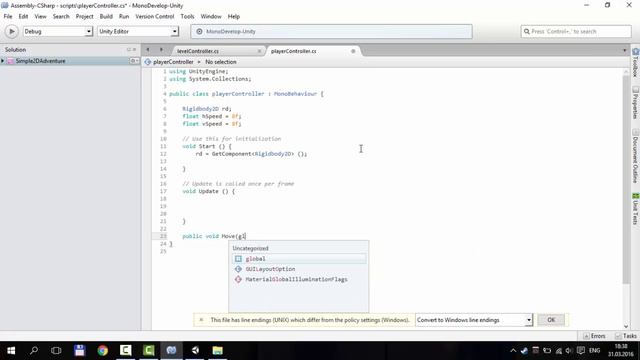Click the MonoDevelop taskbar icon
The width and height of the screenshot is (640, 360).
(x=171, y=351)
